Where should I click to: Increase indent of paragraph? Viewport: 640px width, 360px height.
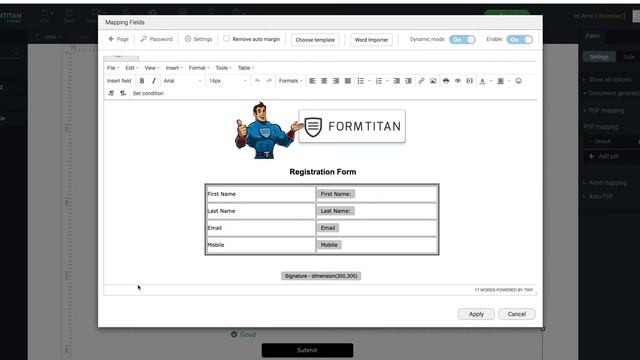[x=408, y=81]
